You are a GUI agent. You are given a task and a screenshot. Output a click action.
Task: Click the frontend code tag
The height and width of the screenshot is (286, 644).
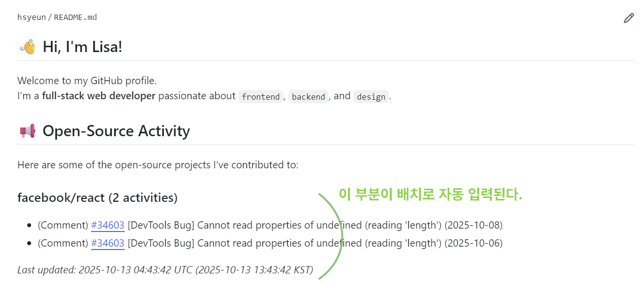[261, 97]
